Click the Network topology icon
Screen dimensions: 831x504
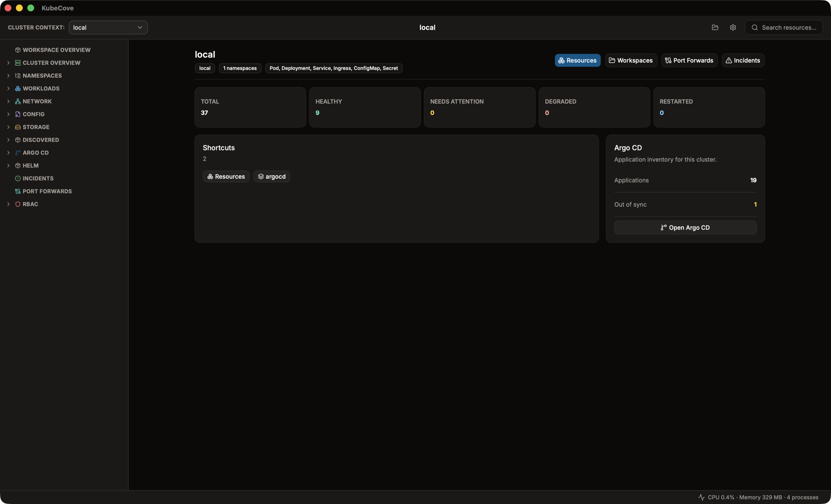pos(18,101)
